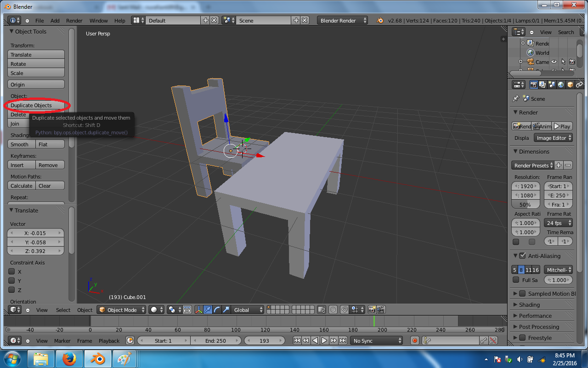588x368 pixels.
Task: Open the Render menu in the top bar
Action: pos(74,20)
